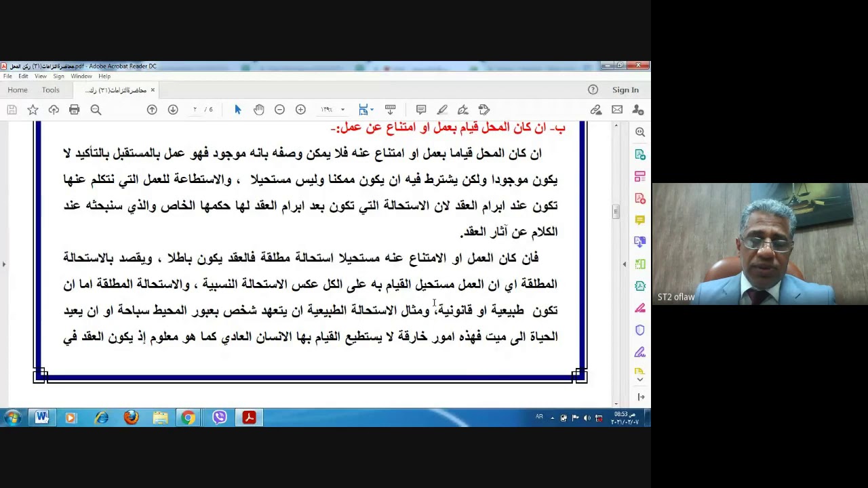868x488 pixels.
Task: Zoom in with the plus button
Action: (300, 110)
